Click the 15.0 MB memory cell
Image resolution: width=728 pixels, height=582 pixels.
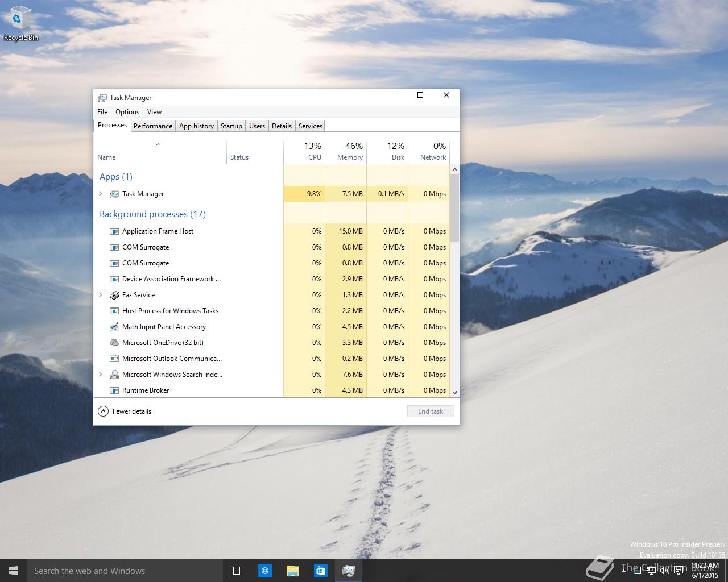click(x=346, y=231)
